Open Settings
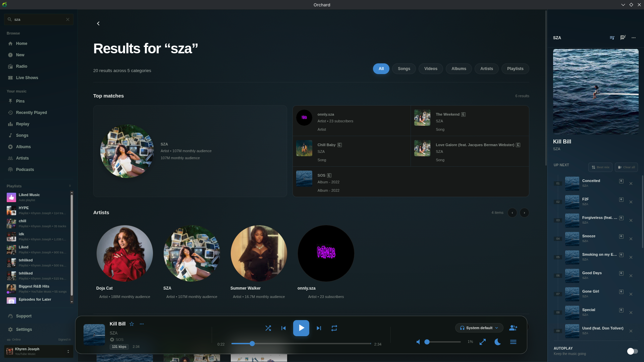The image size is (644, 362). coord(39,329)
